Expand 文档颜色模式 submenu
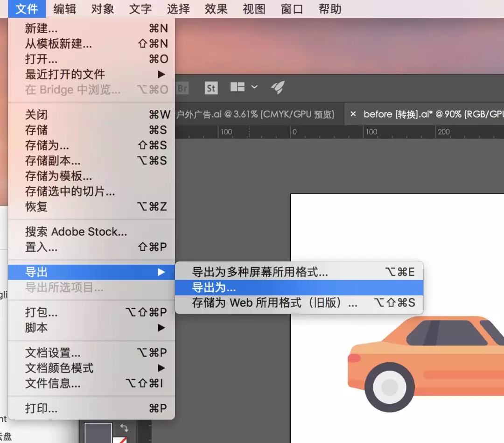The width and height of the screenshot is (504, 443). [91, 368]
